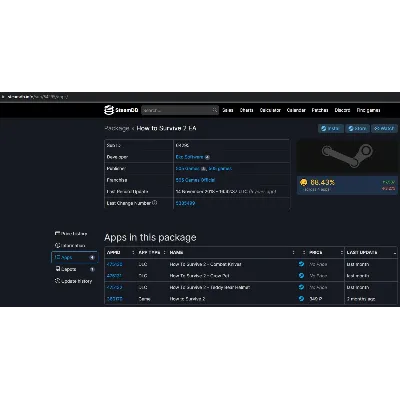
Task: Open the Depots sidebar tab
Action: click(74, 269)
